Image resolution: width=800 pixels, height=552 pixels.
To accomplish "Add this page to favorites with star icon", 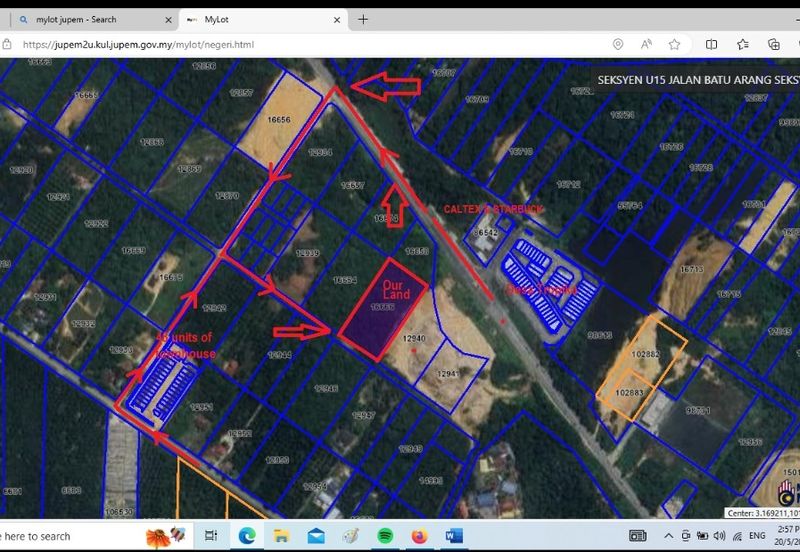I will (x=674, y=44).
